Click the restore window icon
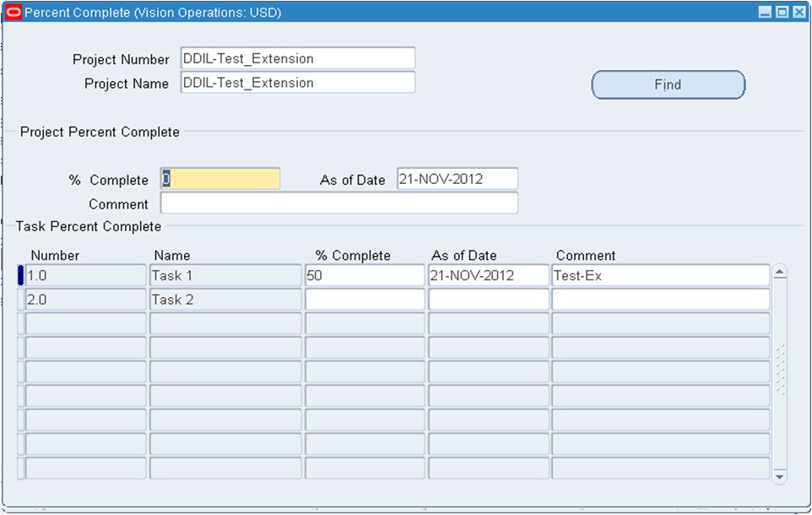 coord(782,12)
